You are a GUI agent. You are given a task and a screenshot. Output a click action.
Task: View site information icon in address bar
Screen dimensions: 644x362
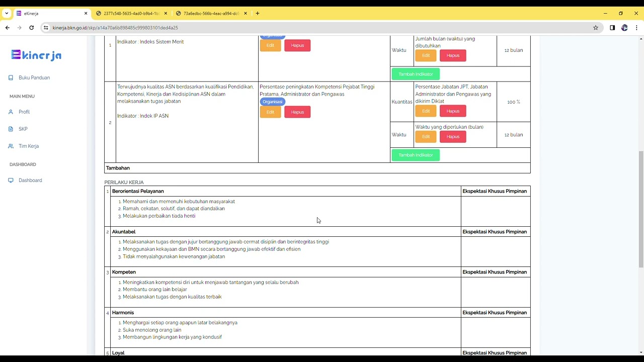tap(46, 28)
